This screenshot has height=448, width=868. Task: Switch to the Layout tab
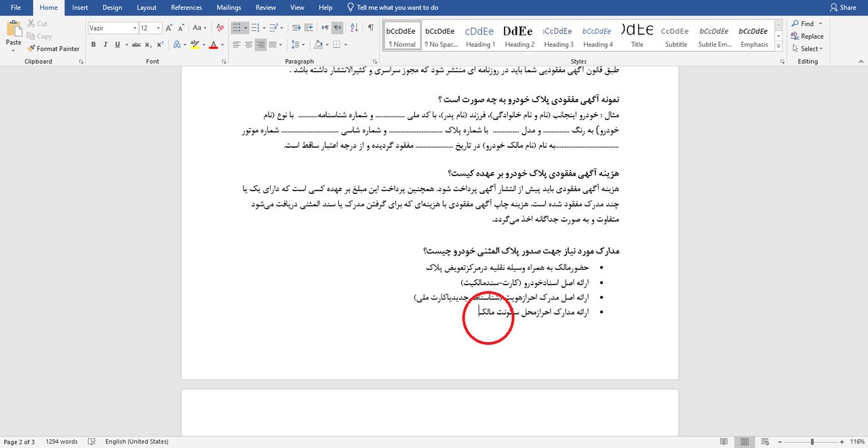146,7
